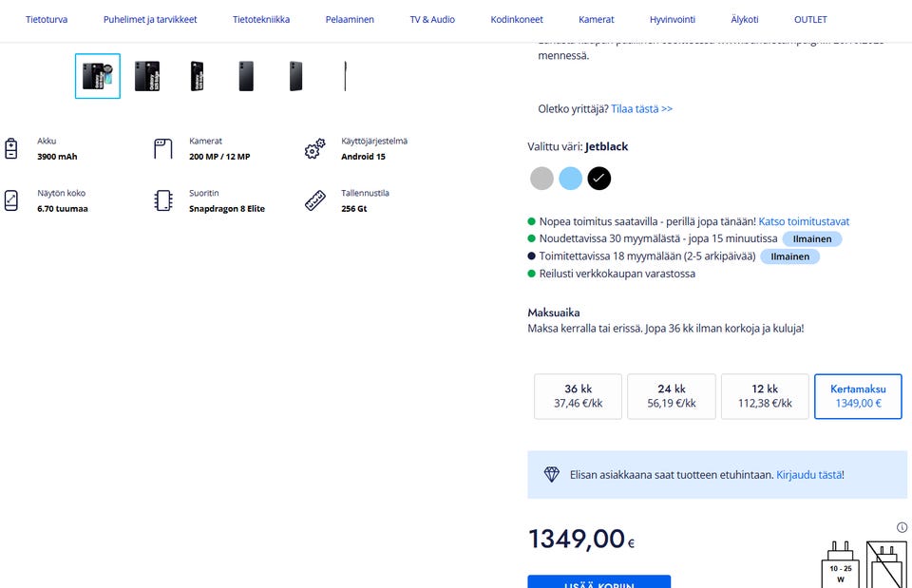Screen dimensions: 912x588
Task: Click the storage (Tallennustila) icon
Action: [x=314, y=200]
